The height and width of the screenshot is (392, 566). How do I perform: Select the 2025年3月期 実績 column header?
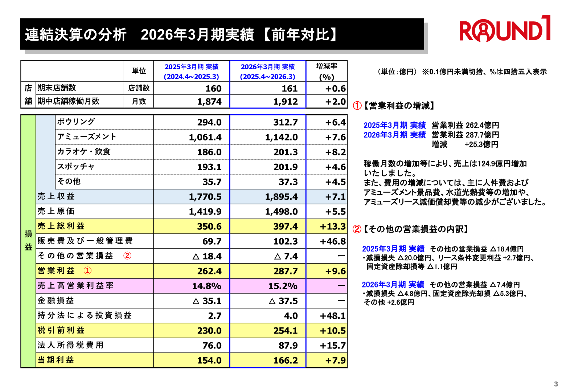192,72
